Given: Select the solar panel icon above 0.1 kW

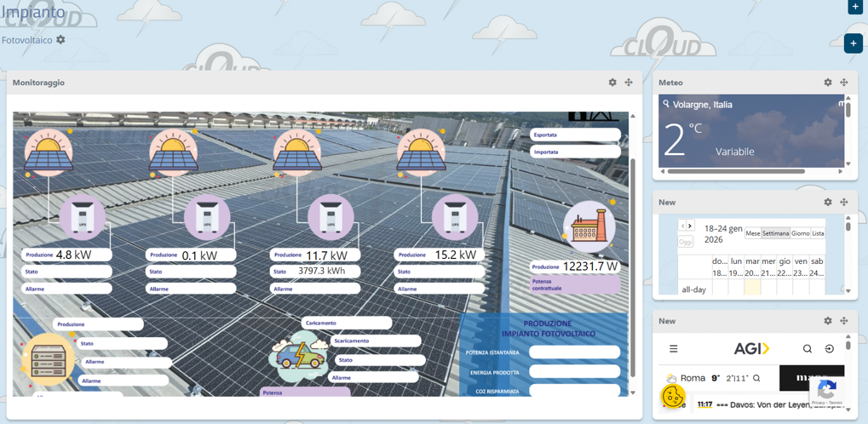Looking at the screenshot, I should click(x=173, y=152).
